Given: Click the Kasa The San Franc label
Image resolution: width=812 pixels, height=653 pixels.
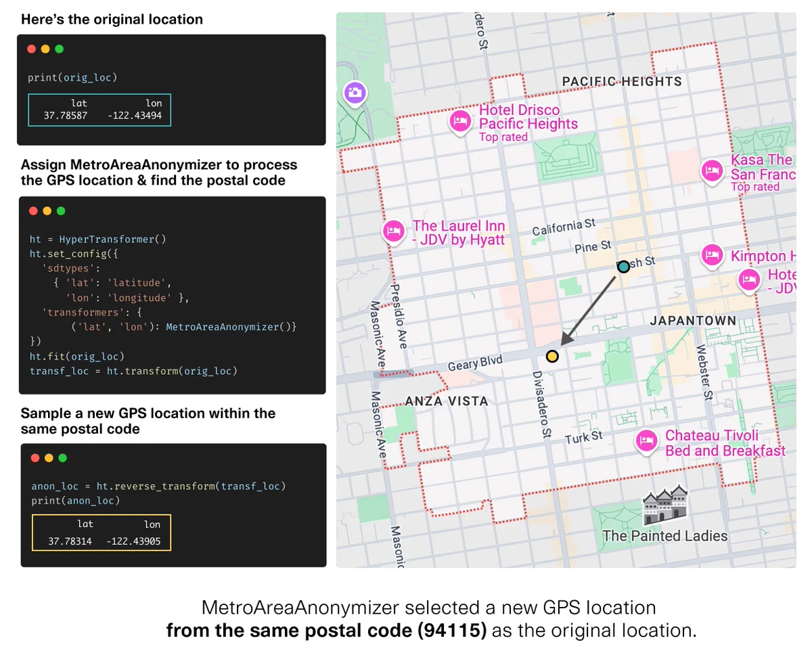Looking at the screenshot, I should point(763,167).
